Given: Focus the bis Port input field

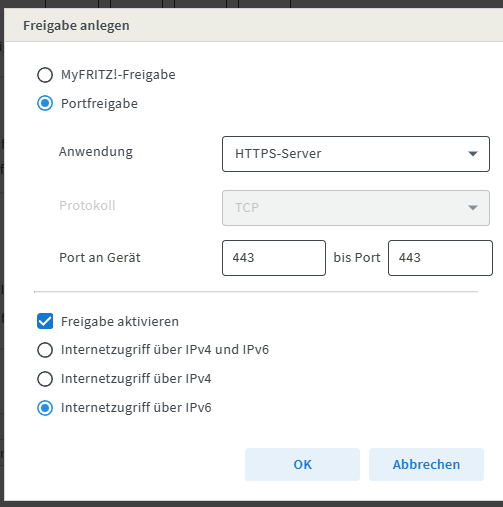Looking at the screenshot, I should [x=440, y=258].
